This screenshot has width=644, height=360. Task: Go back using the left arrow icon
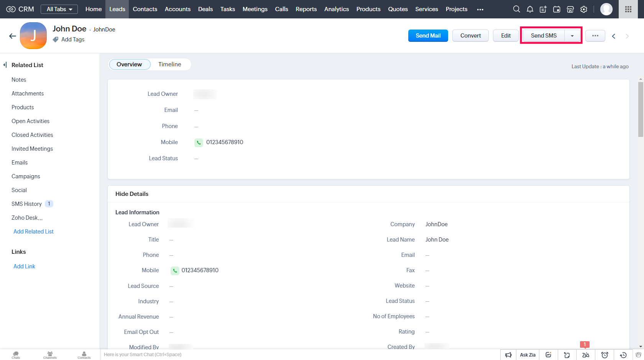pyautogui.click(x=12, y=36)
